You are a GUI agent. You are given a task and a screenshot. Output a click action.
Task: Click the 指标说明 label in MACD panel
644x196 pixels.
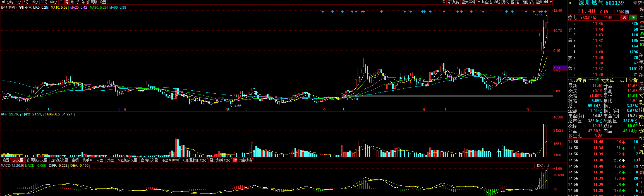point(543,166)
